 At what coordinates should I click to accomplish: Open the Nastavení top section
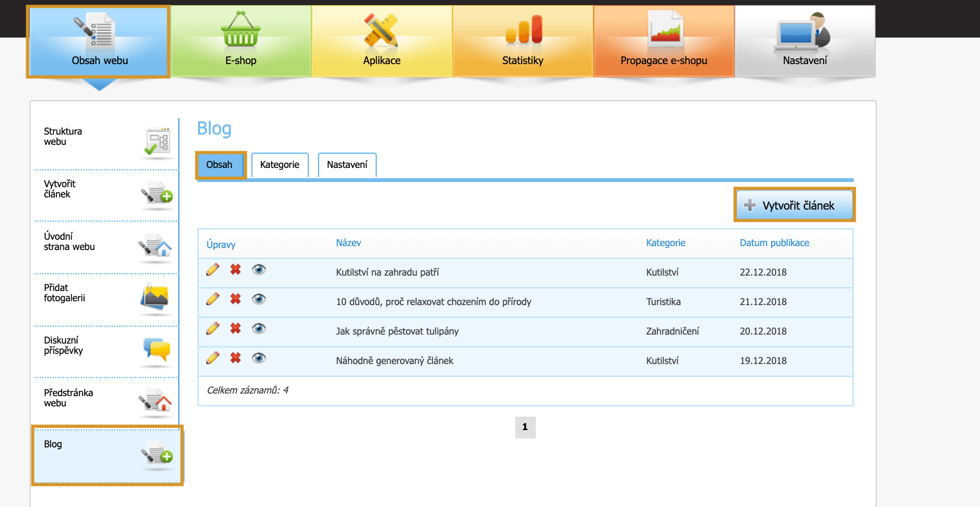point(805,42)
